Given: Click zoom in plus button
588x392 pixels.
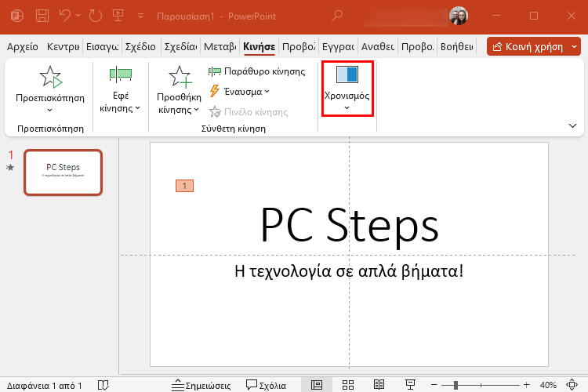Looking at the screenshot, I should tap(527, 385).
